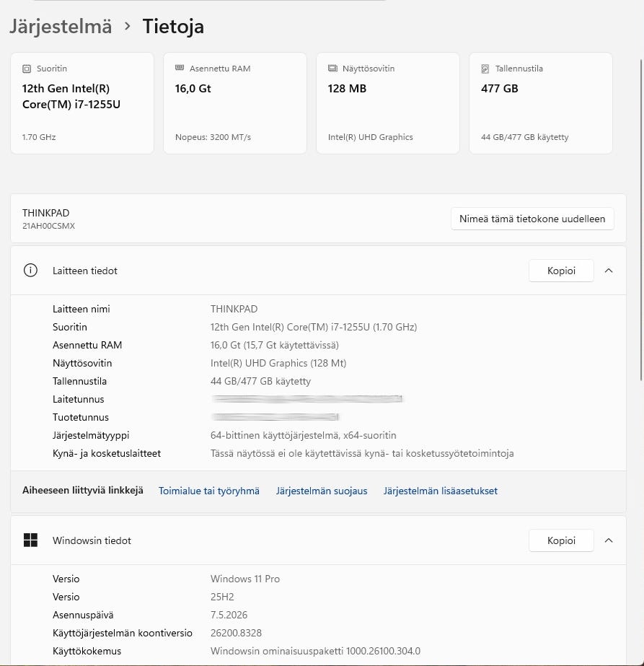644x666 pixels.
Task: Open Toimialue tai työryhmä link
Action: pyautogui.click(x=209, y=491)
